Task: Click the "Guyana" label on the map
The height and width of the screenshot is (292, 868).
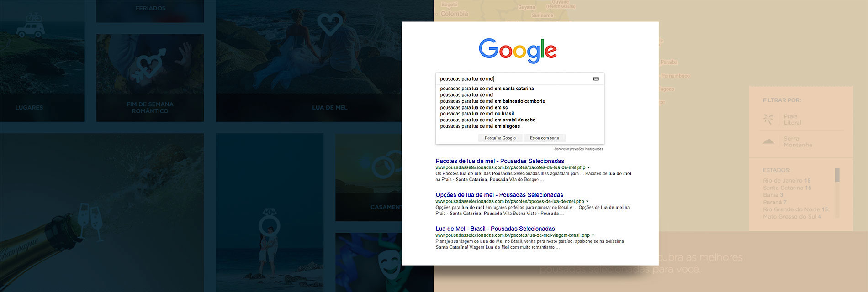Action: [x=526, y=7]
